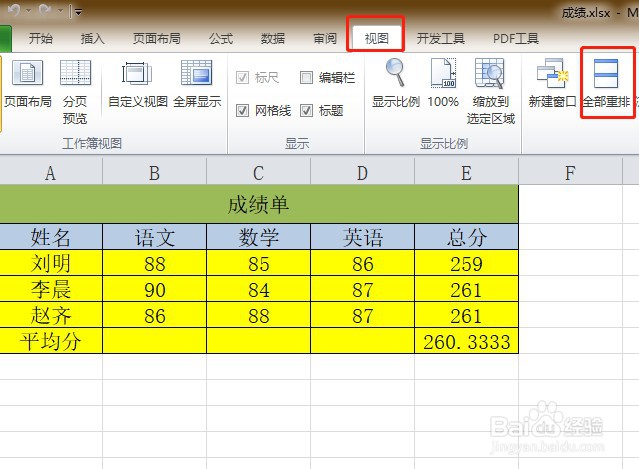Click Arrange All (全部重排)
Viewport: 639px width, 469px height.
click(606, 84)
